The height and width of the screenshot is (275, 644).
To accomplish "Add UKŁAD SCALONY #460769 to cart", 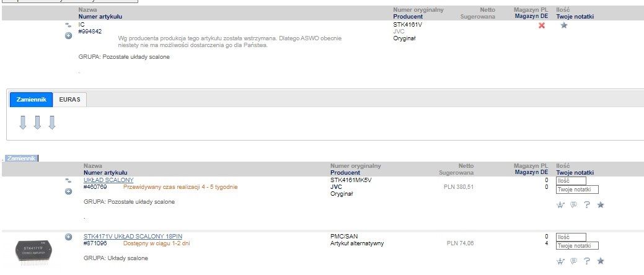I will (x=561, y=205).
